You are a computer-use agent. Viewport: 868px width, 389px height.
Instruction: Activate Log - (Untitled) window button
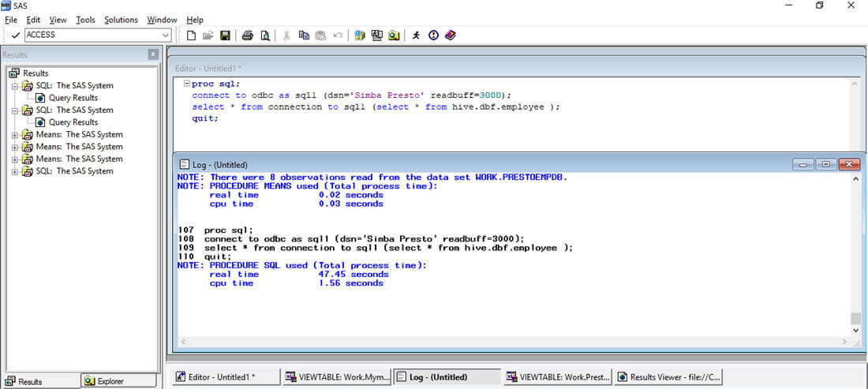click(x=448, y=377)
